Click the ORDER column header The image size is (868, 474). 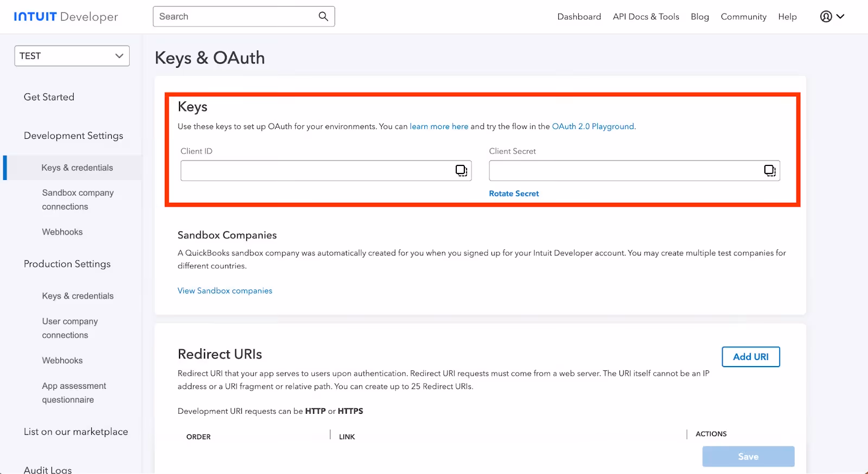pyautogui.click(x=199, y=437)
